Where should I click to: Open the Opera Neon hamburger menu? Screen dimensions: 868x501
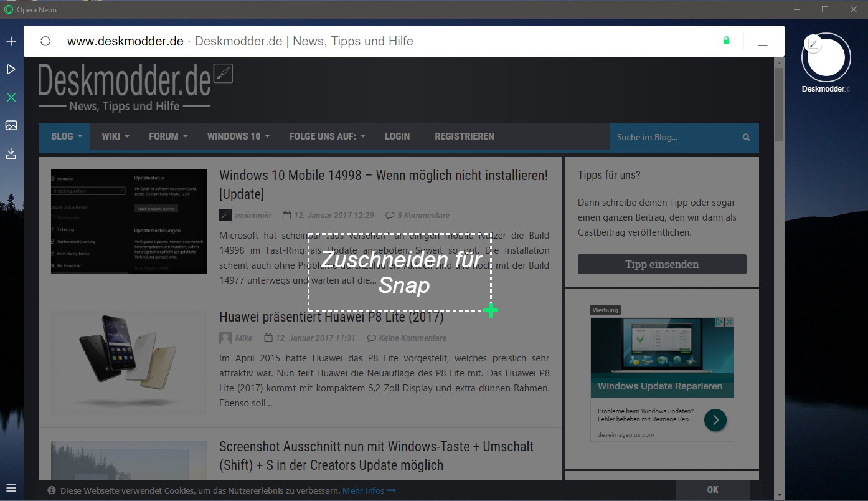11,488
